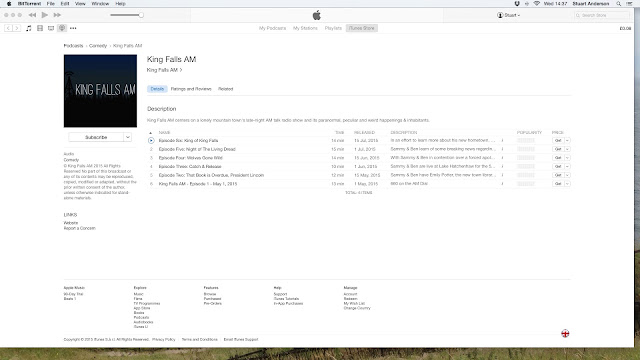Open the View menu
640x360 pixels.
tap(80, 4)
